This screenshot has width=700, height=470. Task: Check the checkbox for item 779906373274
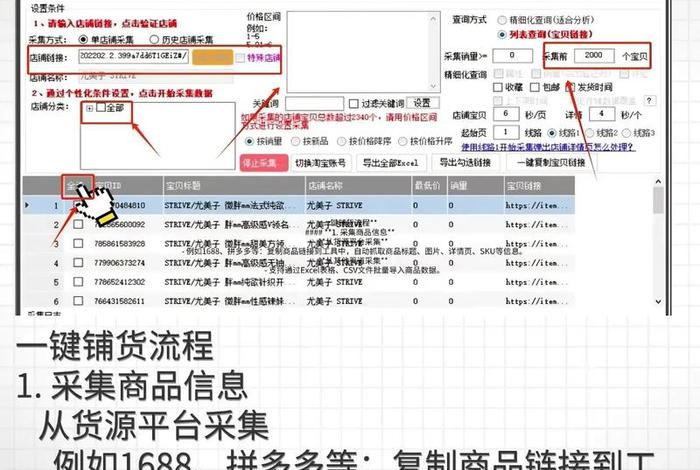pos(78,262)
